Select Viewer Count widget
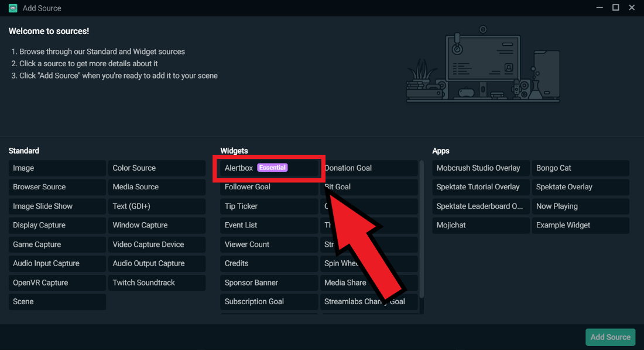The image size is (644, 350). click(x=269, y=244)
